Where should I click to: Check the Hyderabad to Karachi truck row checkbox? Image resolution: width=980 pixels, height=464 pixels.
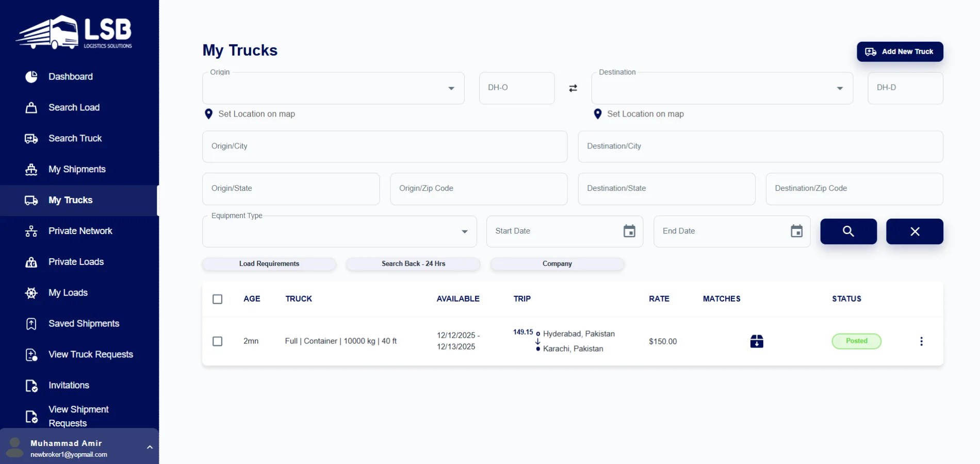tap(218, 341)
